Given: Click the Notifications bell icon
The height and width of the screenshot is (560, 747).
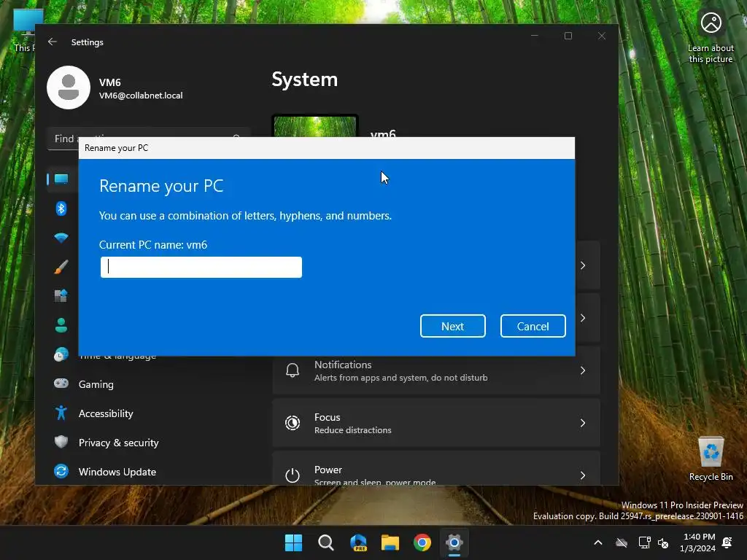Looking at the screenshot, I should pyautogui.click(x=293, y=370).
